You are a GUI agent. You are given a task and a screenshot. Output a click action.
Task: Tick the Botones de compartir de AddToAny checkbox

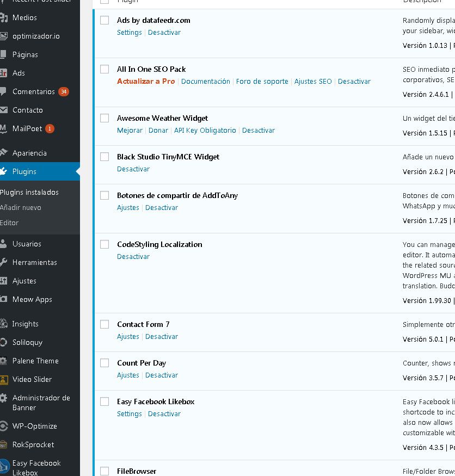(x=104, y=195)
